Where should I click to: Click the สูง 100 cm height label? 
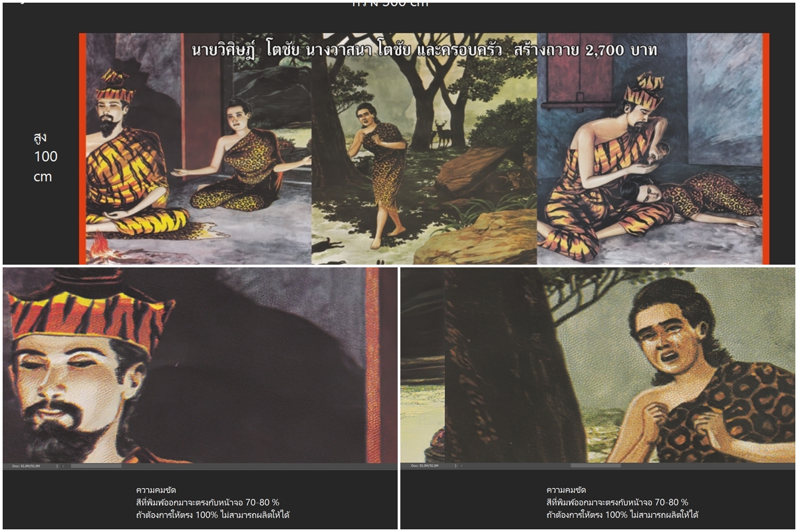click(45, 157)
